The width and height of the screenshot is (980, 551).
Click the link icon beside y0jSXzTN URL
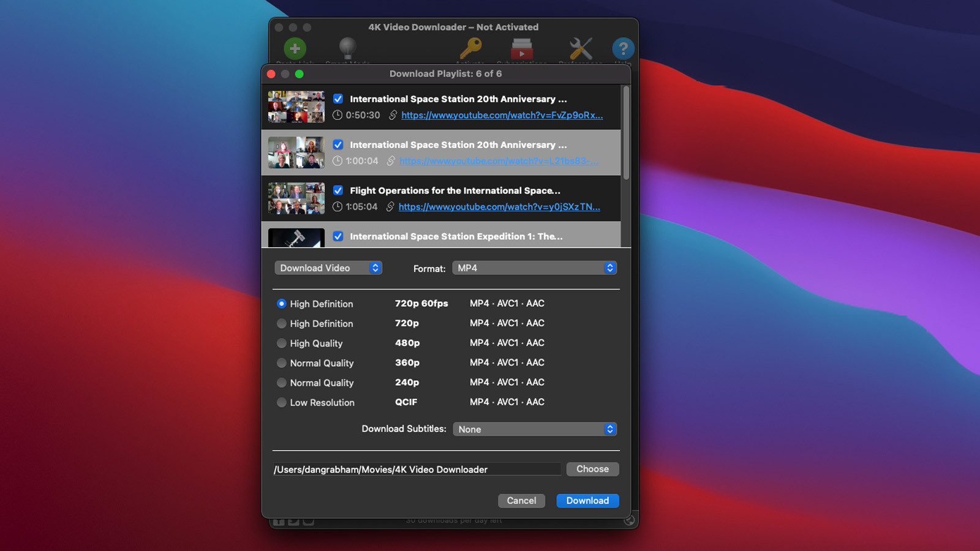pyautogui.click(x=390, y=207)
